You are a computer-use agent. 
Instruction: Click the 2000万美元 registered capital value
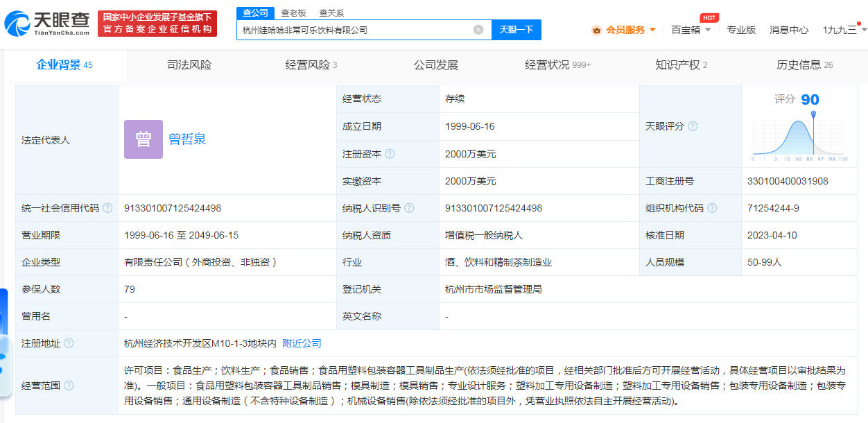pos(471,154)
